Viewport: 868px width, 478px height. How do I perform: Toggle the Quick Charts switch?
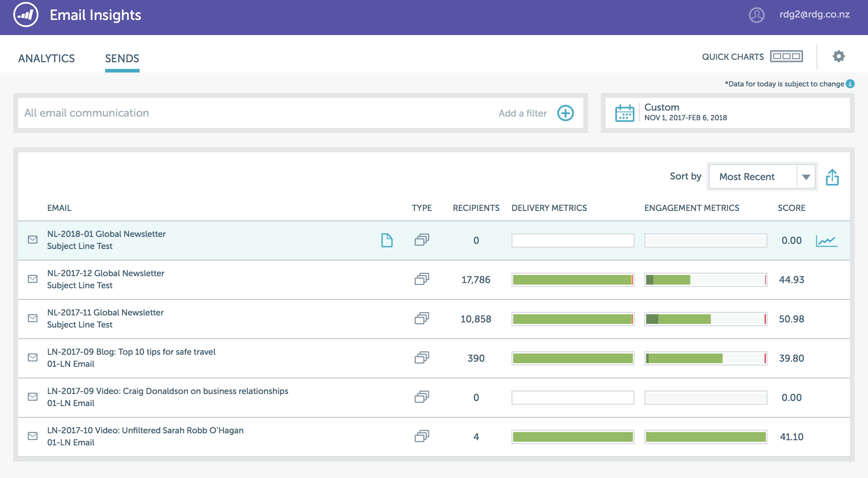pyautogui.click(x=786, y=56)
